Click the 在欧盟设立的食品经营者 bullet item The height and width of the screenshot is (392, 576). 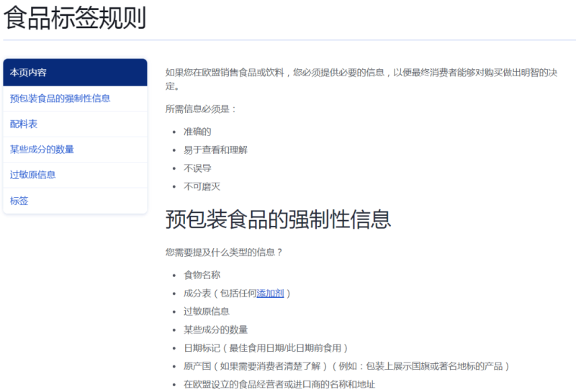279,385
